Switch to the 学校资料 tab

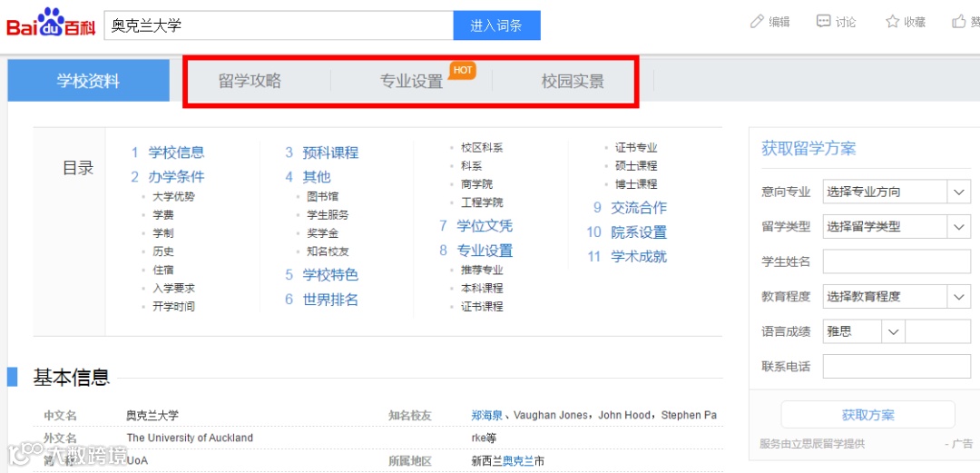coord(88,81)
